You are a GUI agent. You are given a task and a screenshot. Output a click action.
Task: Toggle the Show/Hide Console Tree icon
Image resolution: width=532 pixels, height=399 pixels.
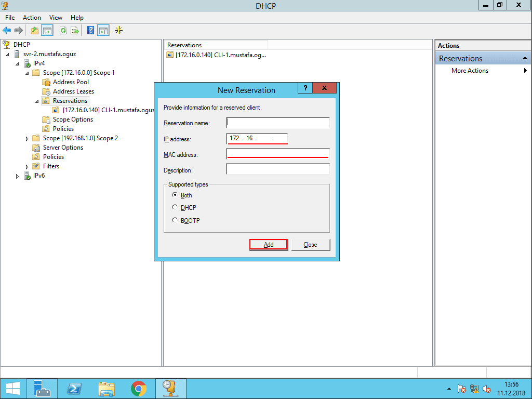[47, 31]
